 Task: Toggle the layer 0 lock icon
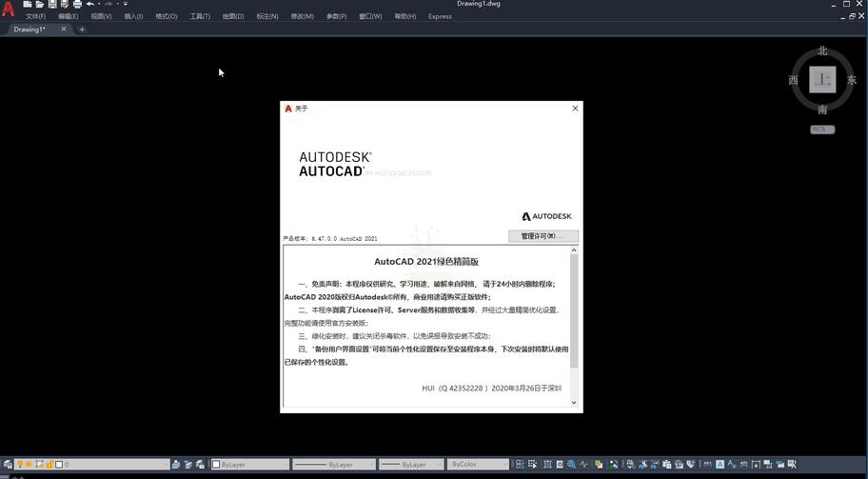point(49,465)
